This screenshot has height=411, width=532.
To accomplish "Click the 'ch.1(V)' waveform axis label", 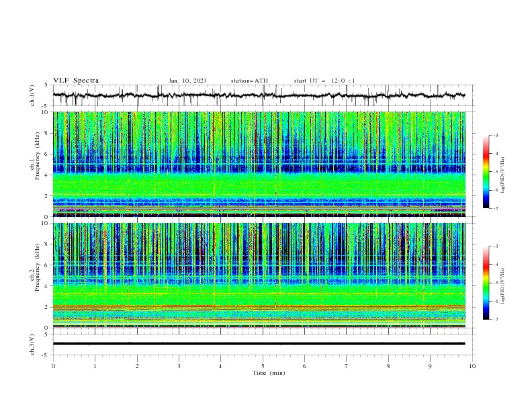I will pos(32,95).
